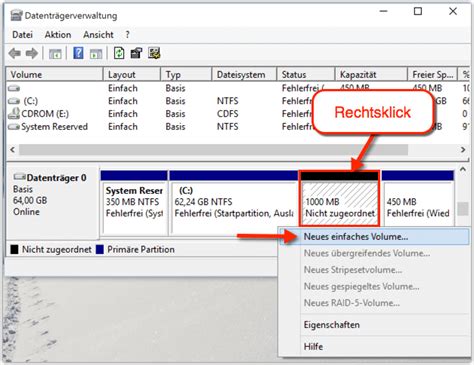Screen dimensions: 474x365
Task: Click the Online status under Datenträger 0
Action: (x=26, y=212)
